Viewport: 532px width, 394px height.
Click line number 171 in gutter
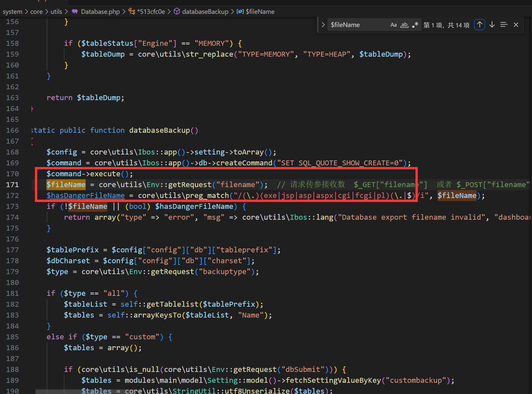coord(13,185)
